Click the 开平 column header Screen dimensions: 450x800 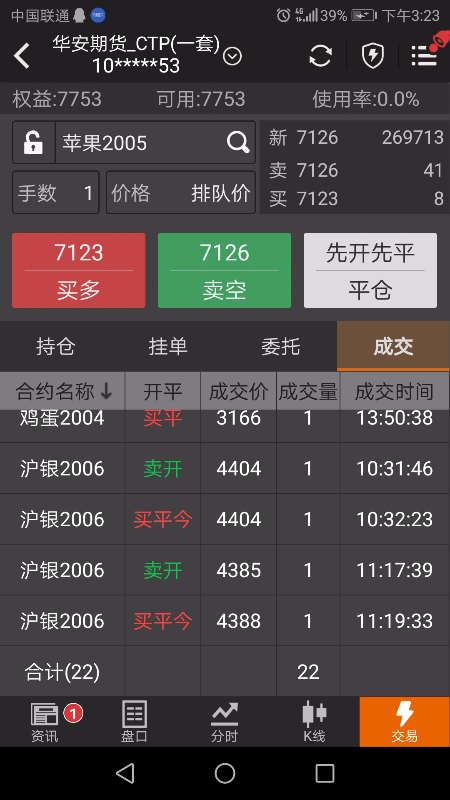coord(163,392)
